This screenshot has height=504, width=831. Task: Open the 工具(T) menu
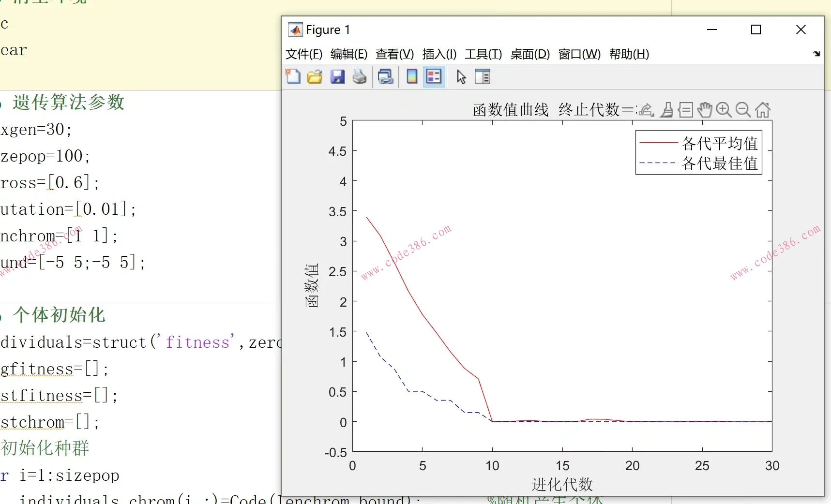pyautogui.click(x=483, y=54)
